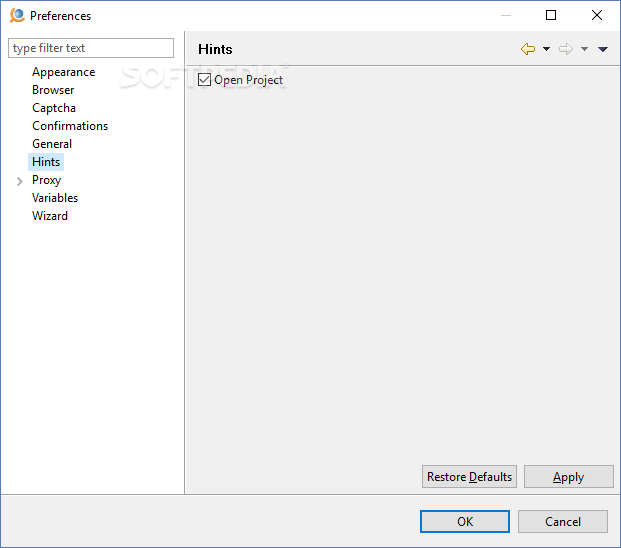Select Hints in the preferences tree

[46, 162]
